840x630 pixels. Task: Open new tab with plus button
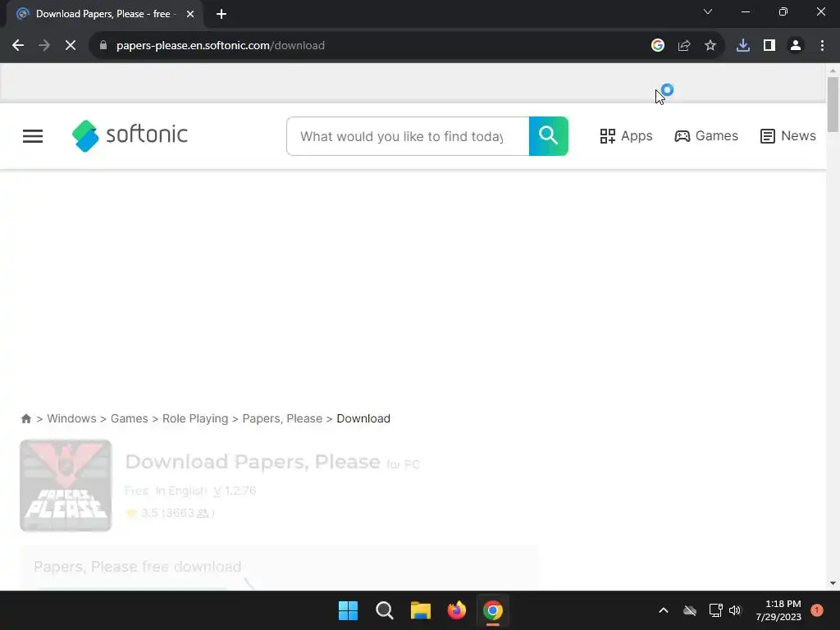(x=221, y=14)
